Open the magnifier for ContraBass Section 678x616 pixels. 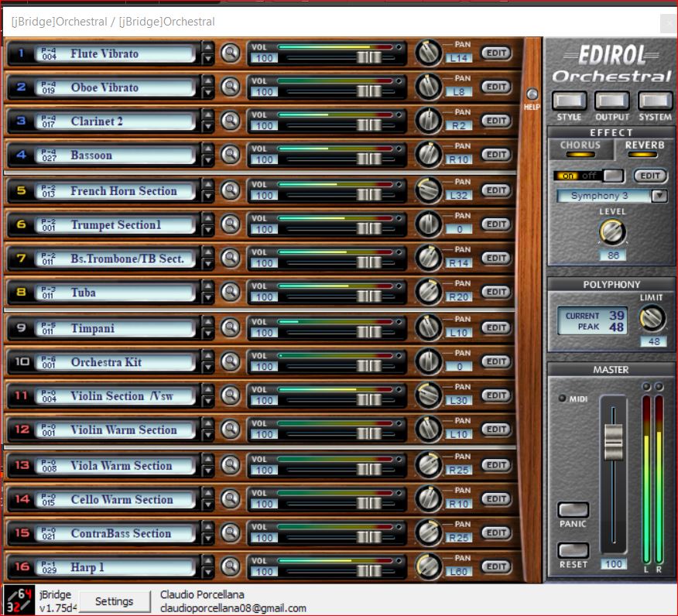tap(231, 532)
